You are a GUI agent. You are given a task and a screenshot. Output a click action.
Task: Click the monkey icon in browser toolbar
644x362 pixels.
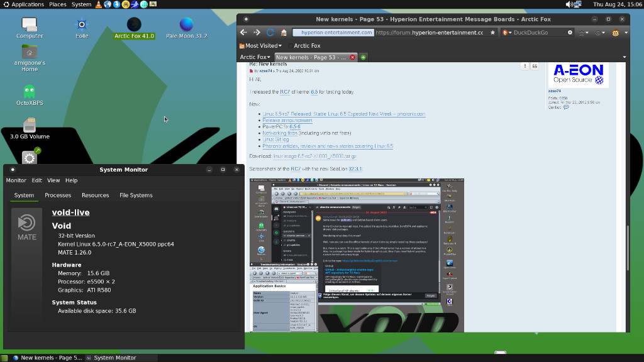click(615, 33)
